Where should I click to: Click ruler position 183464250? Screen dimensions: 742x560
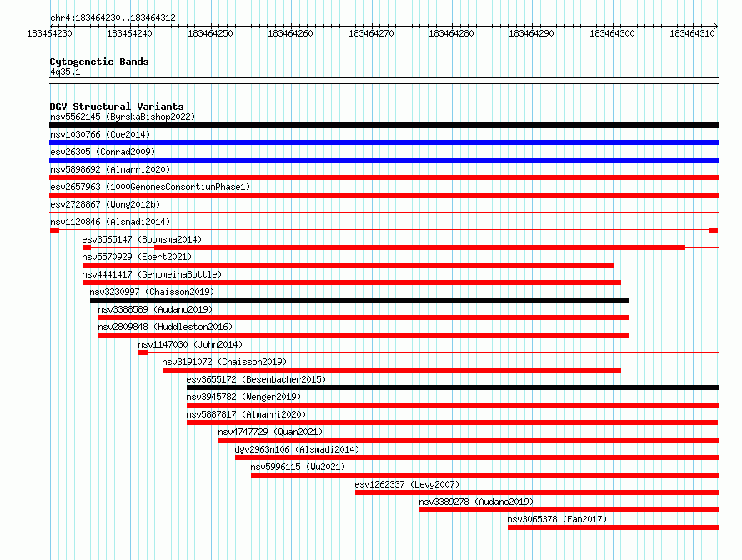coord(211,33)
